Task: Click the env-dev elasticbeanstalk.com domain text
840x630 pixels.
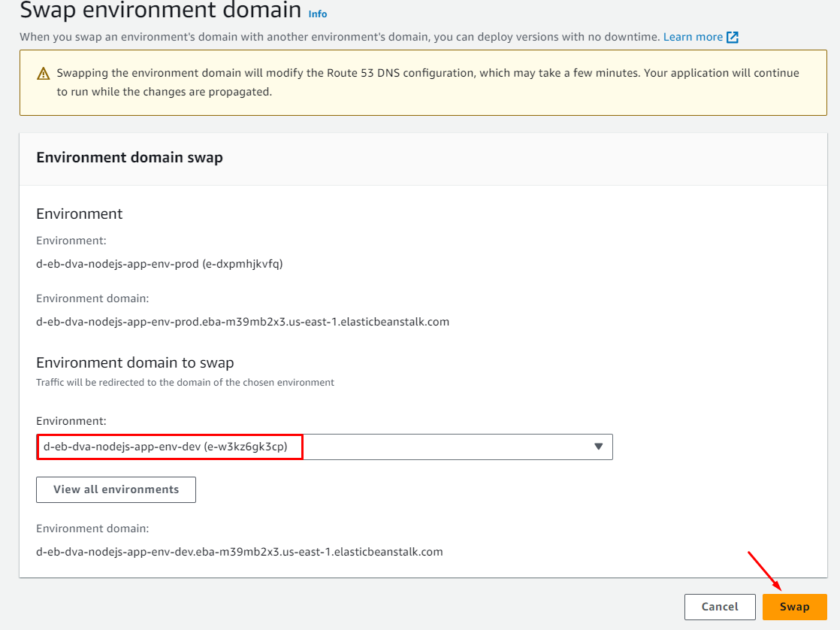Action: [239, 552]
